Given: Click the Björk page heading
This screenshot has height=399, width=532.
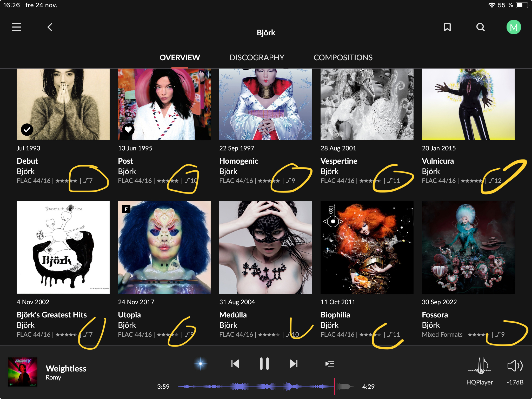Looking at the screenshot, I should (x=266, y=33).
